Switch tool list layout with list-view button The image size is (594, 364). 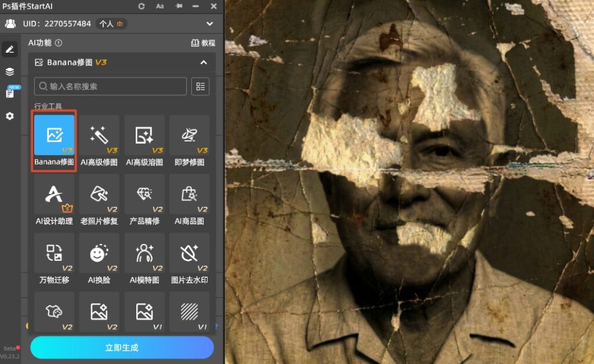[200, 86]
